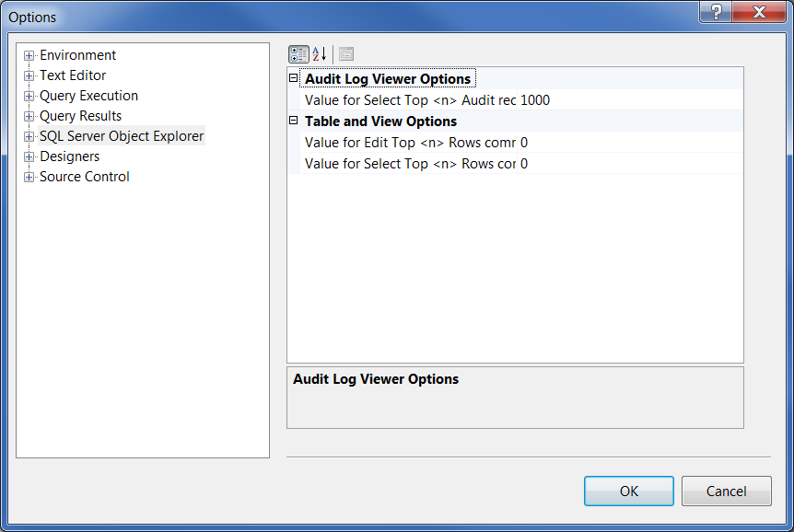Expand the Environment tree node
This screenshot has width=794, height=532.
coord(29,55)
